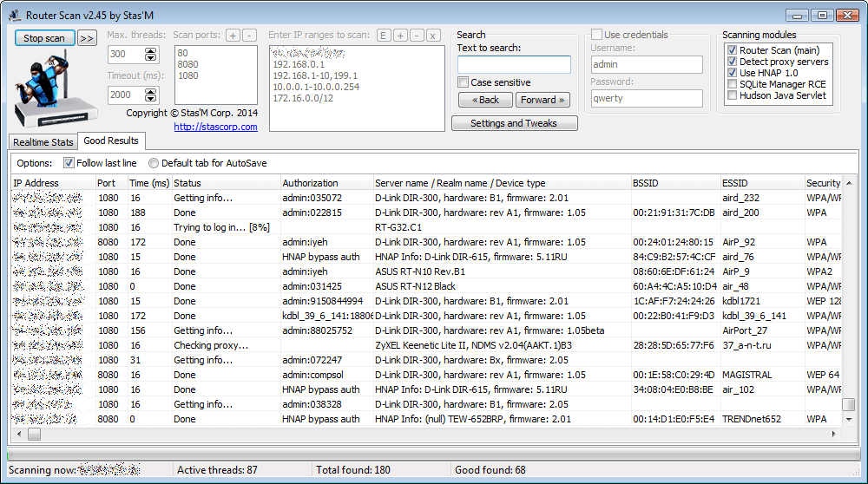The width and height of the screenshot is (868, 484).
Task: Sort by Time (ms) column header
Action: click(x=149, y=182)
